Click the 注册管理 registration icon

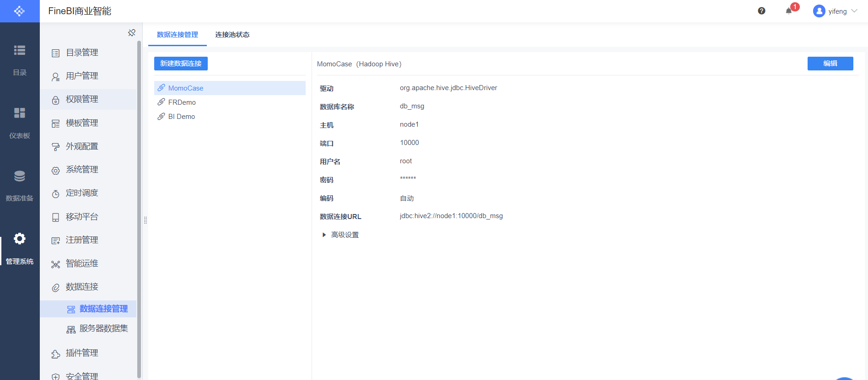55,241
